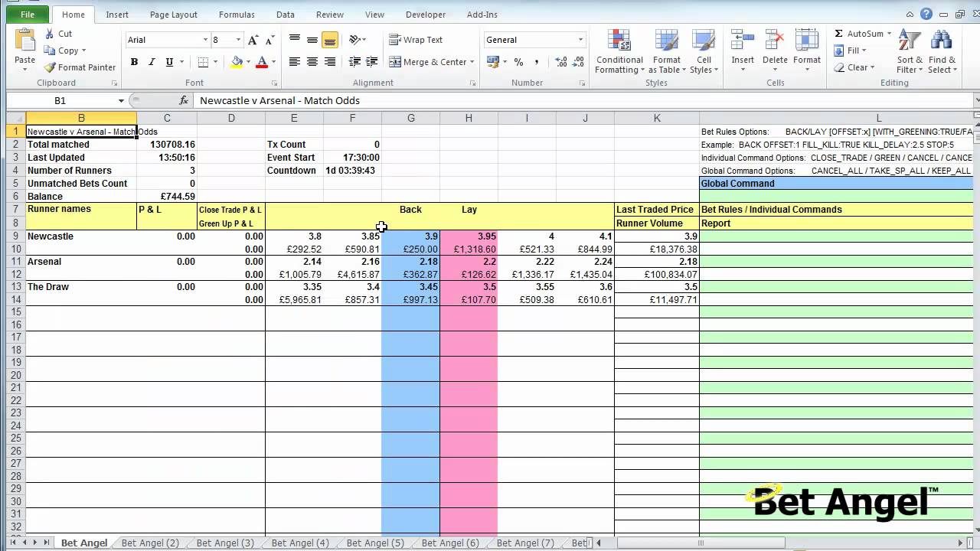Image resolution: width=980 pixels, height=551 pixels.
Task: Switch to the Developer tab
Action: point(426,15)
